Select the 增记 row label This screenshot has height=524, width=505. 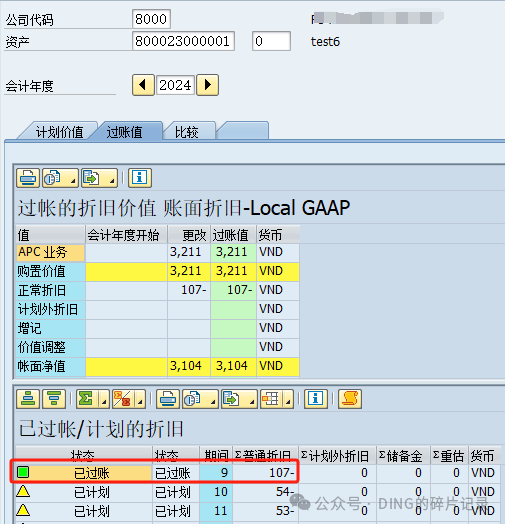click(50, 328)
